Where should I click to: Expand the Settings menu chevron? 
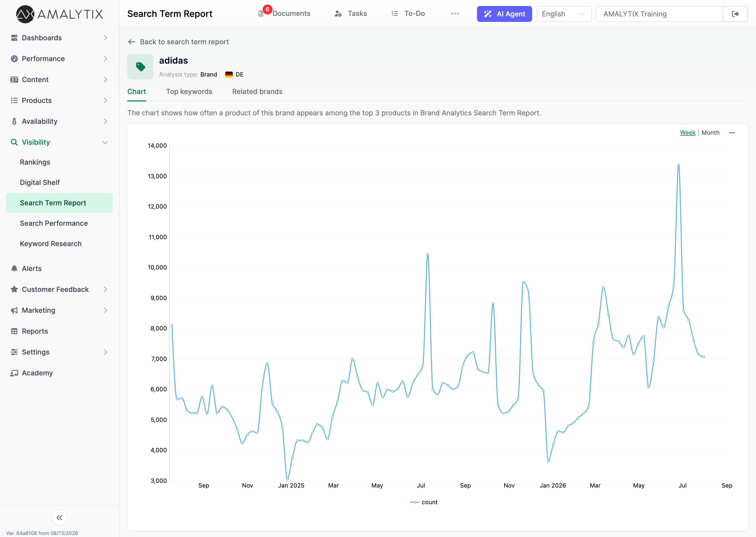(x=105, y=352)
